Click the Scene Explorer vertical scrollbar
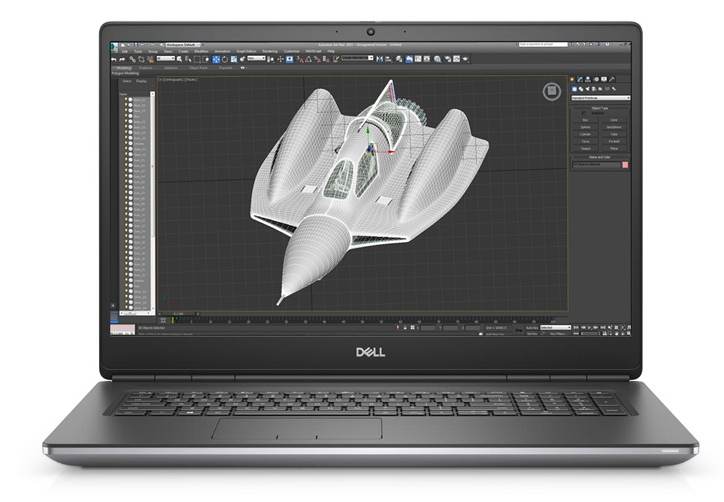This screenshot has width=724, height=502. pyautogui.click(x=152, y=202)
